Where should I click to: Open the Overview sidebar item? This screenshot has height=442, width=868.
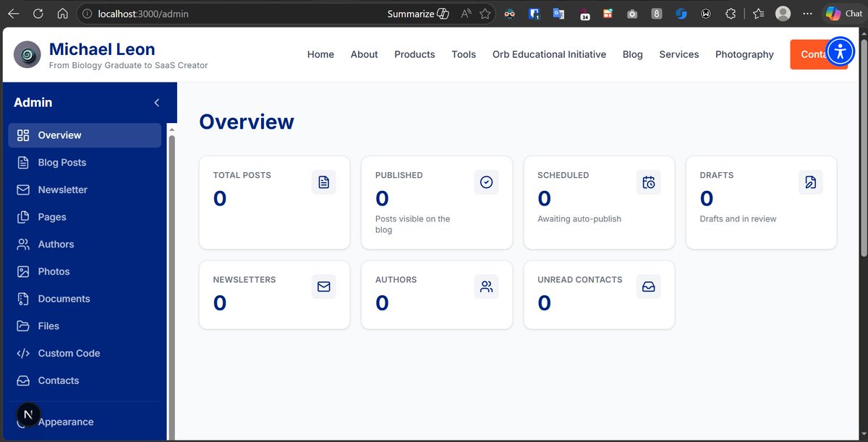pos(85,135)
